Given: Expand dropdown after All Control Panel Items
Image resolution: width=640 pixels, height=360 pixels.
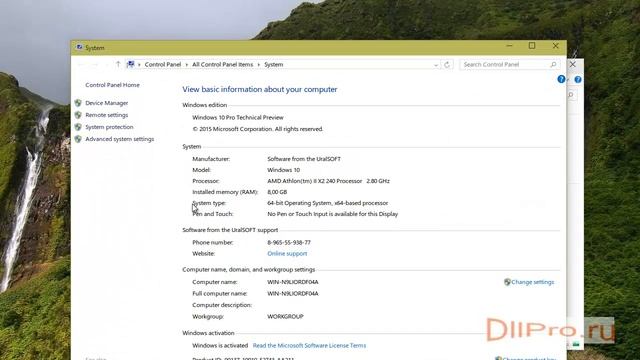Looking at the screenshot, I should coord(258,65).
